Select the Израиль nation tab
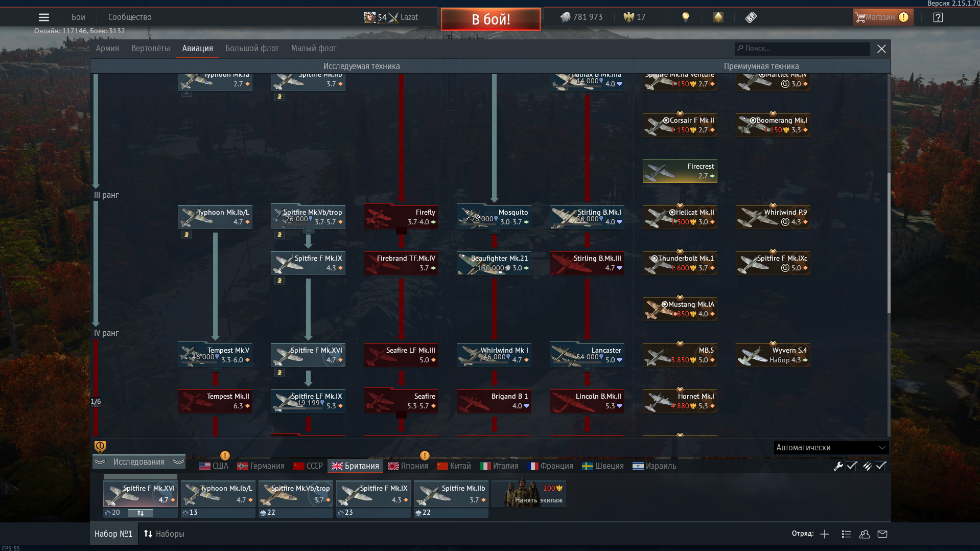 tap(655, 466)
